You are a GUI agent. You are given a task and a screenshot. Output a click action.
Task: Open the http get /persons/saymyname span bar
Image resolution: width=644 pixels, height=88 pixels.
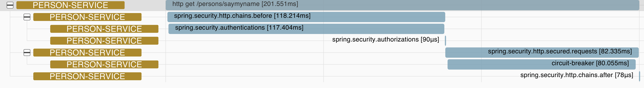tap(400, 5)
